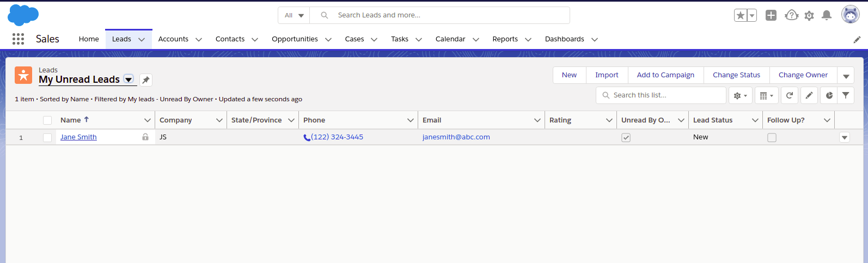Sort by the Phone column header

[x=314, y=120]
